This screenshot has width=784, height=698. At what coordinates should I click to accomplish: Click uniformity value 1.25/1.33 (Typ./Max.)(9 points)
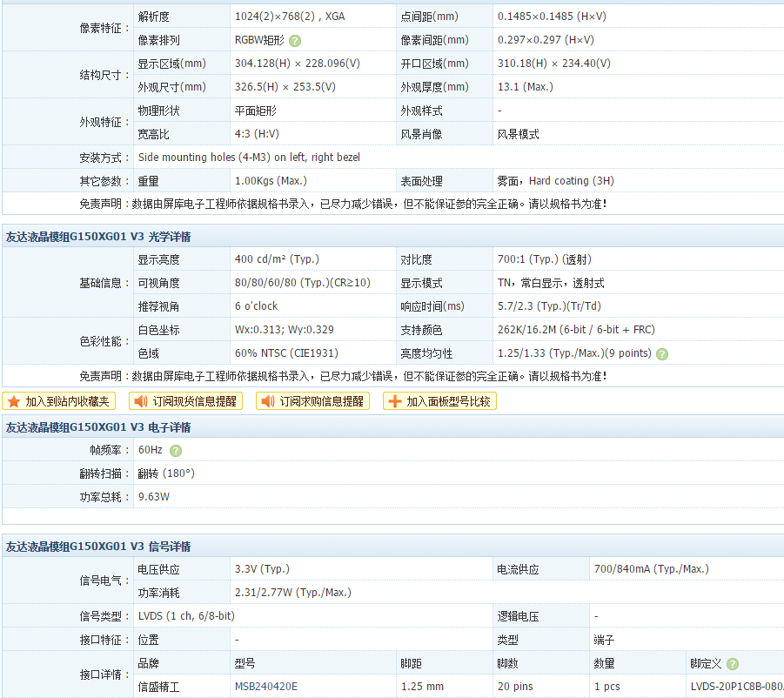(x=574, y=353)
